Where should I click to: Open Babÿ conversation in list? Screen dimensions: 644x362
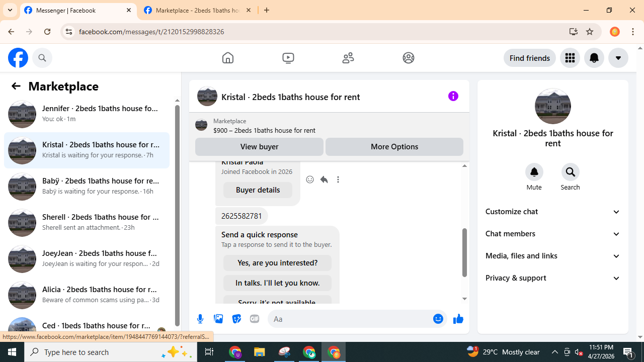tap(87, 186)
